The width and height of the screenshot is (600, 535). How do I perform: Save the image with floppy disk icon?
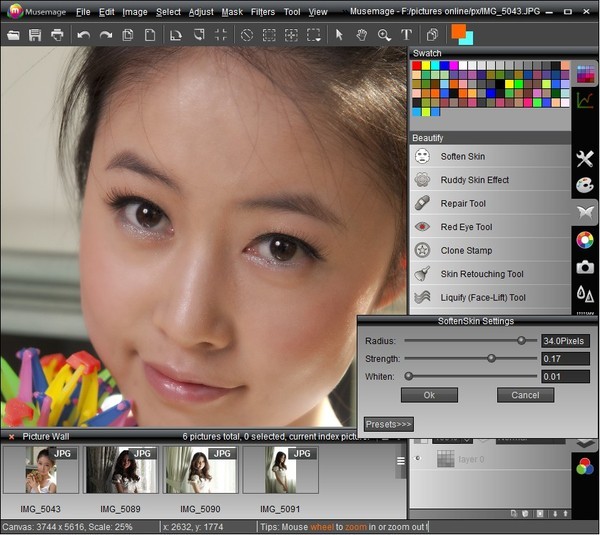(35, 35)
